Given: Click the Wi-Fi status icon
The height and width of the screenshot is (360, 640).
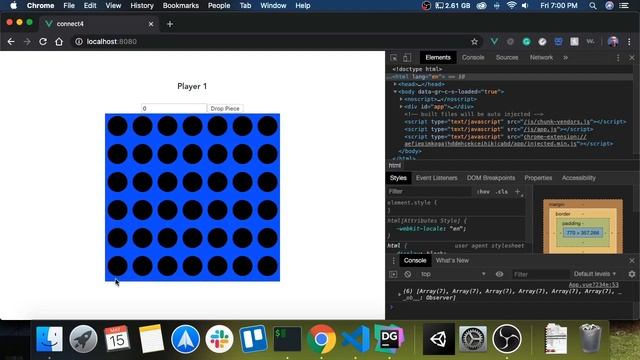Looking at the screenshot, I should point(511,6).
